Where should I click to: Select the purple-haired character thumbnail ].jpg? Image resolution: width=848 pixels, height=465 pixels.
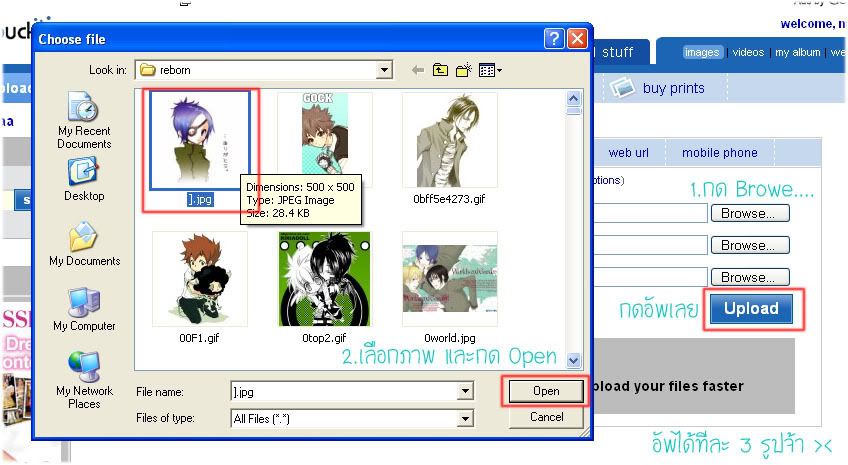pos(200,140)
